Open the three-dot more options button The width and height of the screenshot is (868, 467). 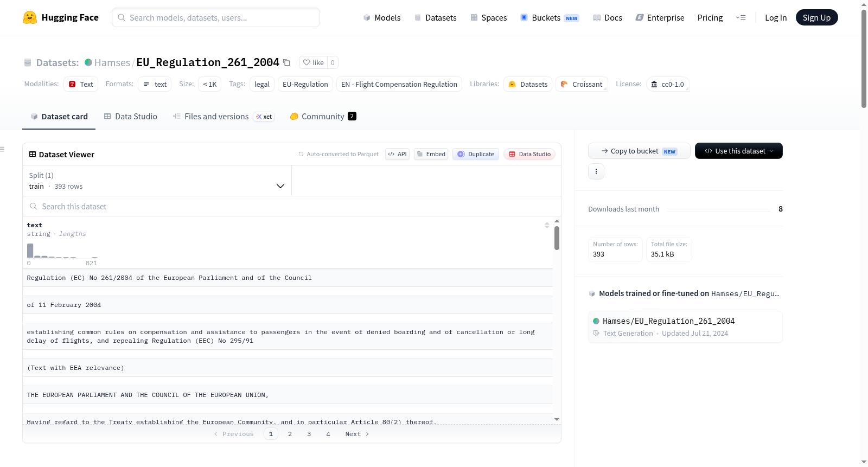pos(596,171)
